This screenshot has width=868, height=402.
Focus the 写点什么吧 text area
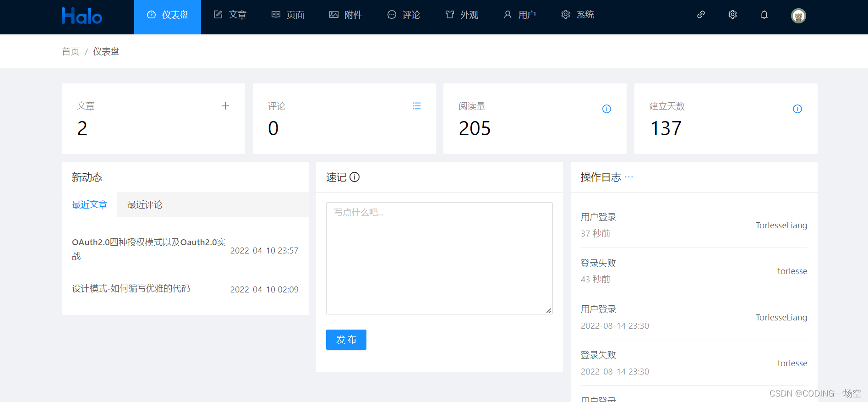coord(439,258)
